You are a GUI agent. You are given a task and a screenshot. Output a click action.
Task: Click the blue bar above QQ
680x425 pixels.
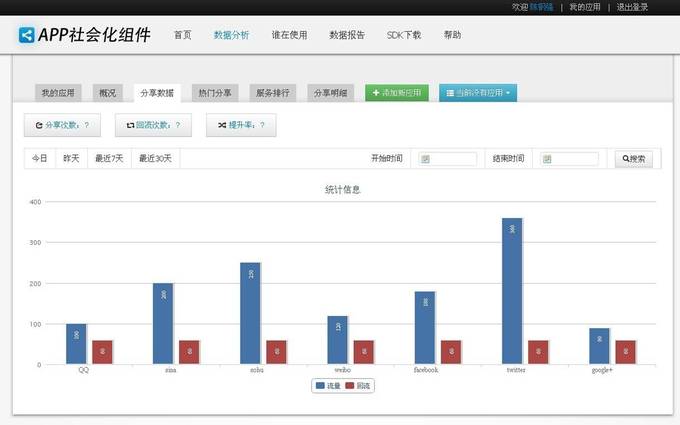point(76,344)
